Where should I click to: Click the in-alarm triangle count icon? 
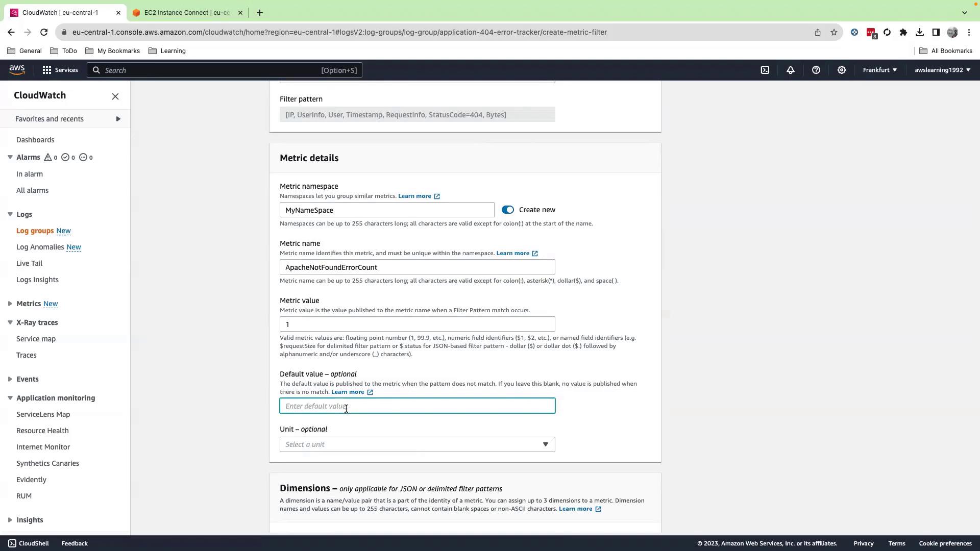point(48,158)
